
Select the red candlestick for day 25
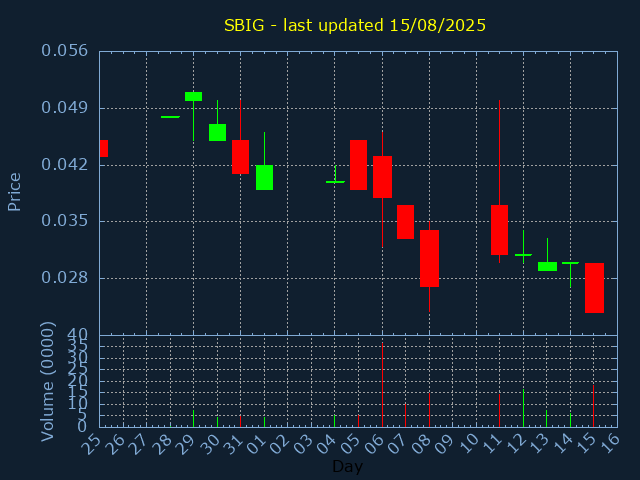click(104, 149)
